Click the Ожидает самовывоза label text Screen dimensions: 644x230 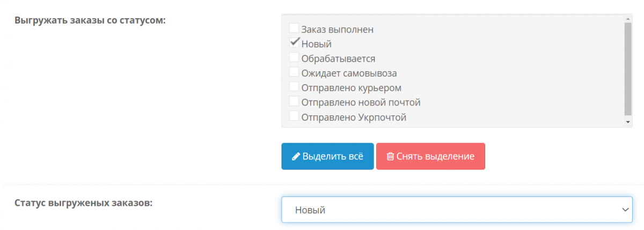click(x=349, y=73)
